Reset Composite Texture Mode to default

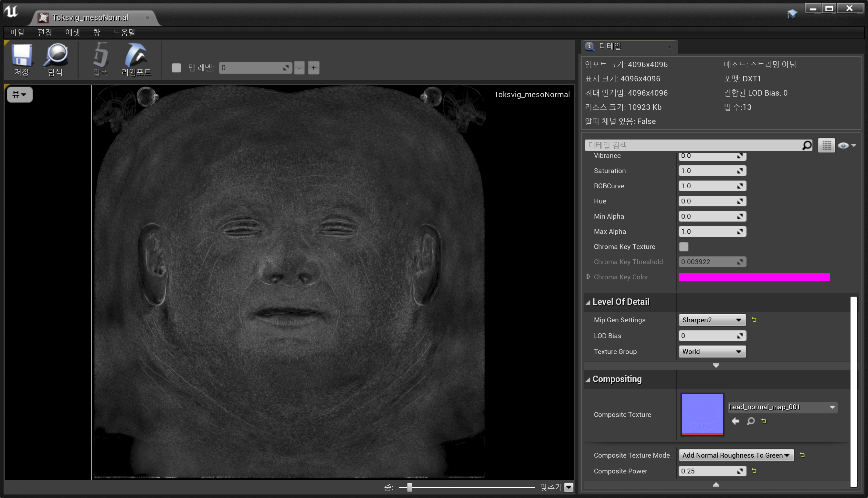(802, 455)
